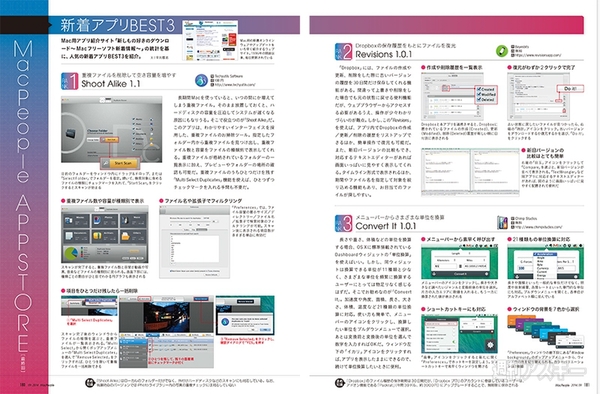The width and height of the screenshot is (600, 394).
Task: Select the rank 3 badge beside Convert It
Action: pyautogui.click(x=343, y=223)
